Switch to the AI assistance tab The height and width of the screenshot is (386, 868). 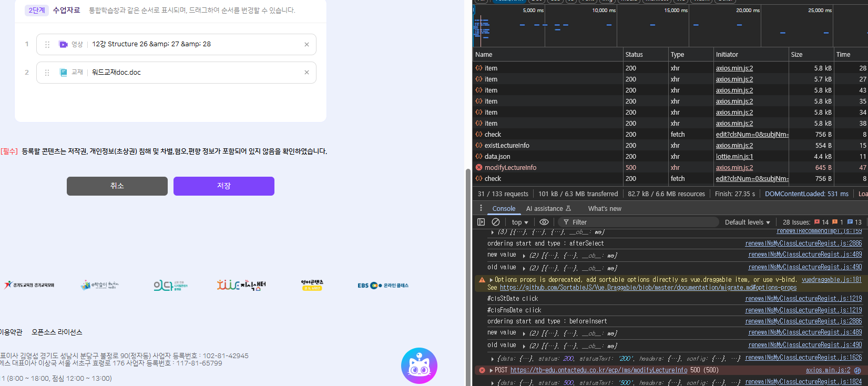point(548,208)
